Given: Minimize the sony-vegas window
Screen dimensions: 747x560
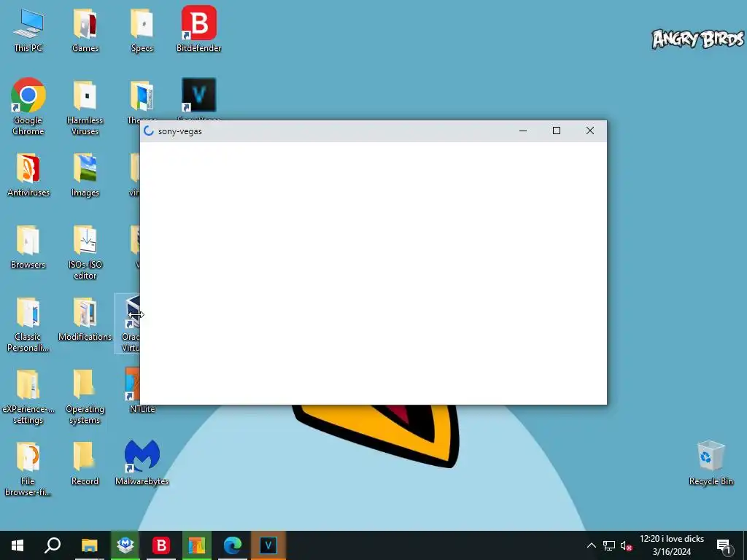Looking at the screenshot, I should (522, 131).
